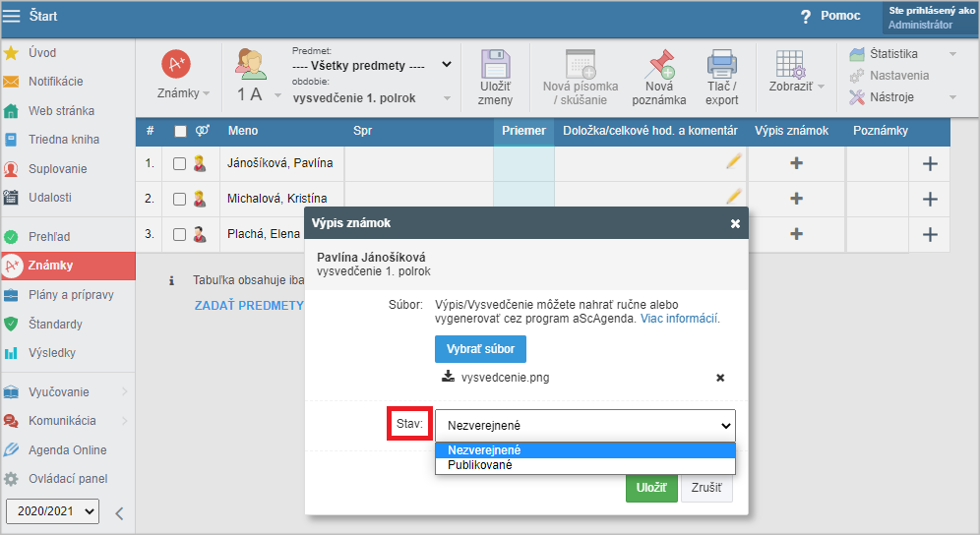The width and height of the screenshot is (980, 535).
Task: Close the Výpis známok dialog
Action: coord(735,223)
